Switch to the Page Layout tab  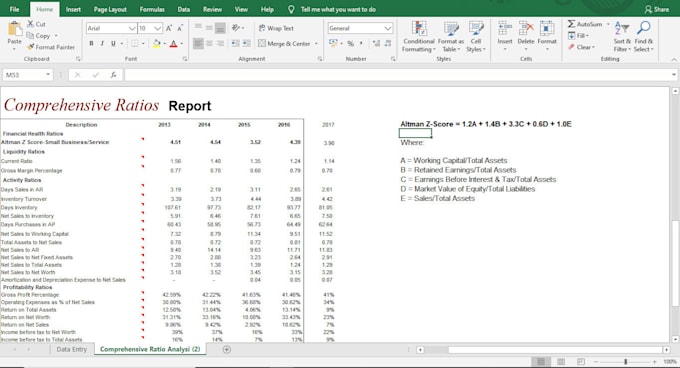pos(110,9)
